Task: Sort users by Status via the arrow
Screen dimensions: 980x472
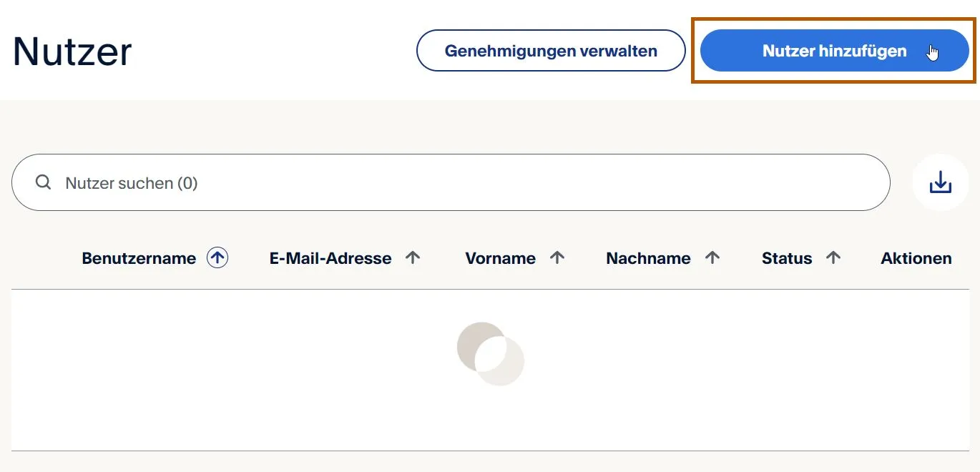Action: tap(833, 257)
